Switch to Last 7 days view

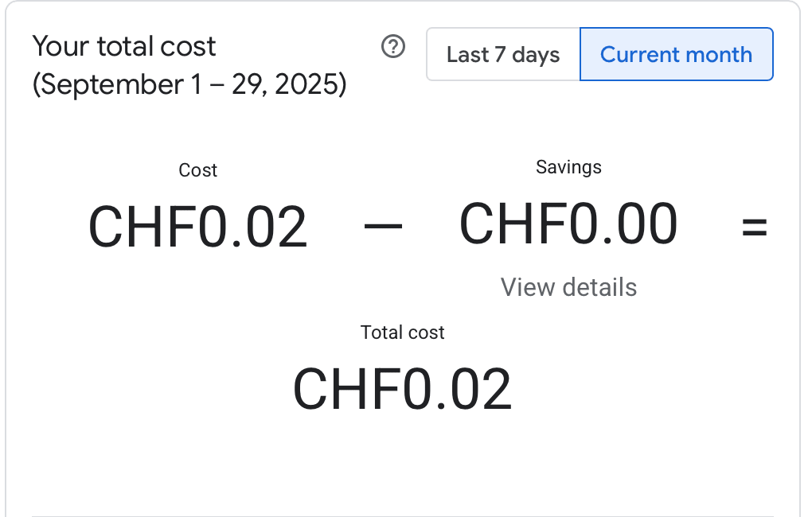(x=503, y=55)
